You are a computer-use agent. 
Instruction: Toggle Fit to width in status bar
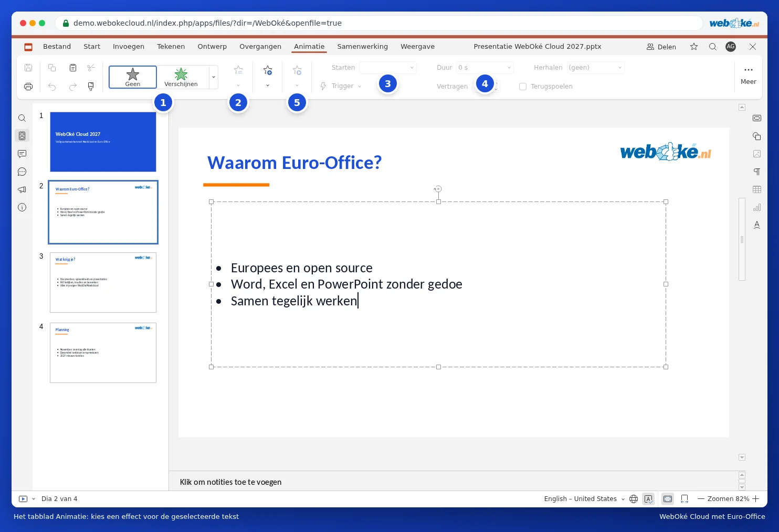pos(685,499)
